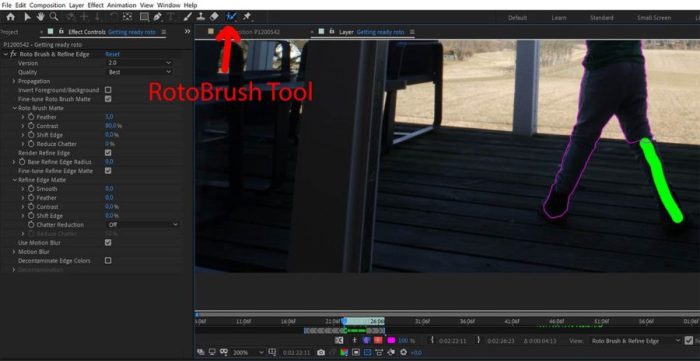Click the Home icon in the toolbar

10,17
